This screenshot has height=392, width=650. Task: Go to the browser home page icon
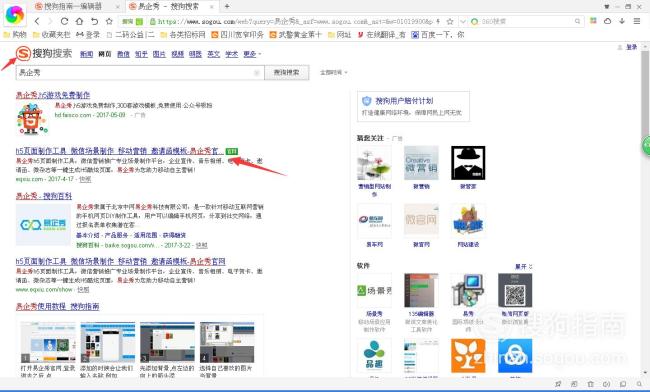click(x=79, y=21)
